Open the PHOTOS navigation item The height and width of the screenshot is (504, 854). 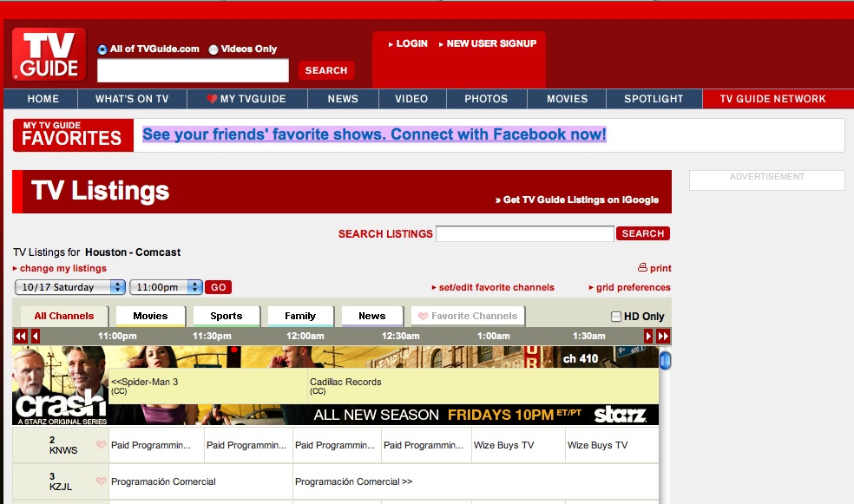[486, 99]
